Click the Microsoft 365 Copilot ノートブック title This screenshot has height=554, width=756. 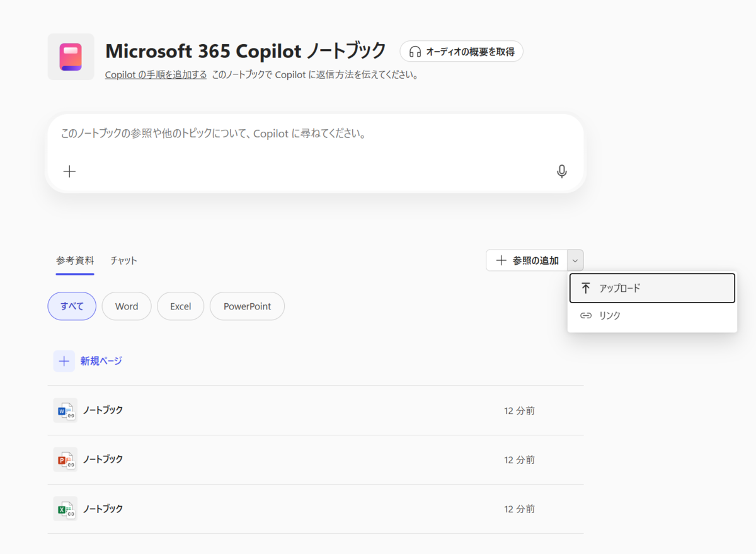[246, 50]
